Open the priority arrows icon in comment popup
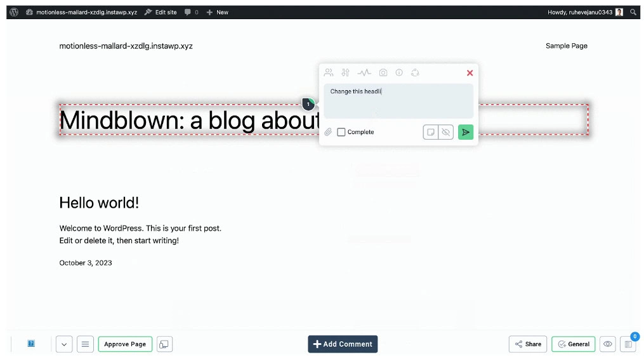 pyautogui.click(x=346, y=73)
